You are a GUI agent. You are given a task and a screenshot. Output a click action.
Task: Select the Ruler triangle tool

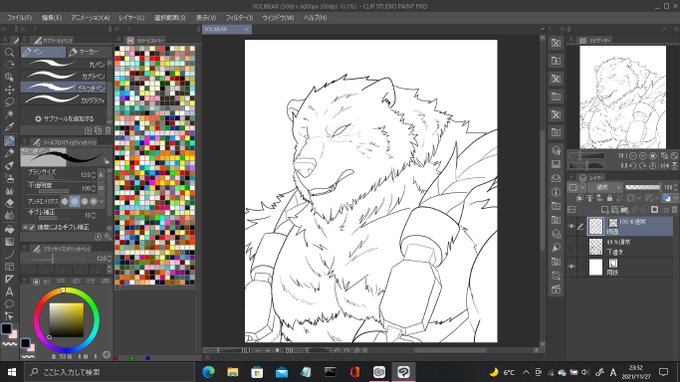[9, 279]
